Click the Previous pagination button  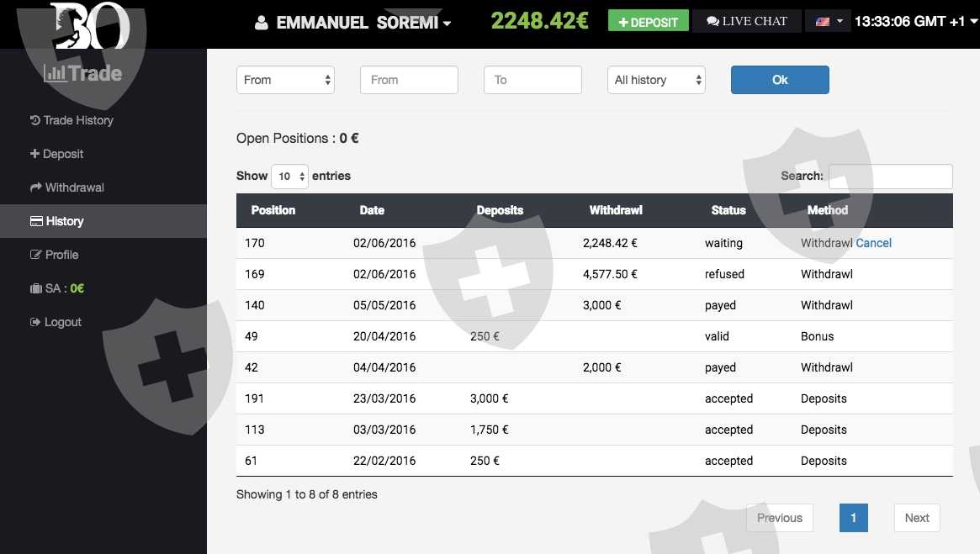pyautogui.click(x=780, y=518)
